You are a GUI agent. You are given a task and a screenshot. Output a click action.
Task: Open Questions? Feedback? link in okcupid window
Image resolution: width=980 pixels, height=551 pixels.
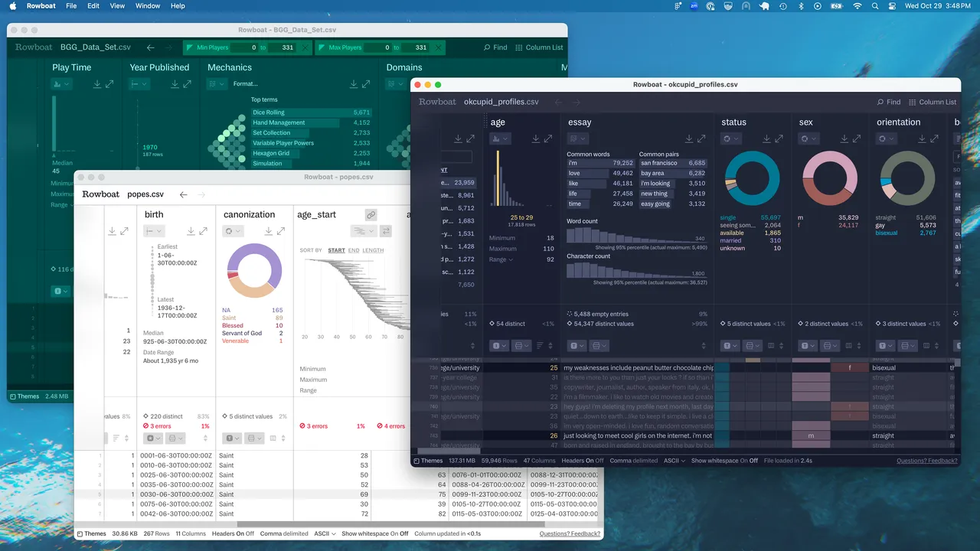(927, 461)
